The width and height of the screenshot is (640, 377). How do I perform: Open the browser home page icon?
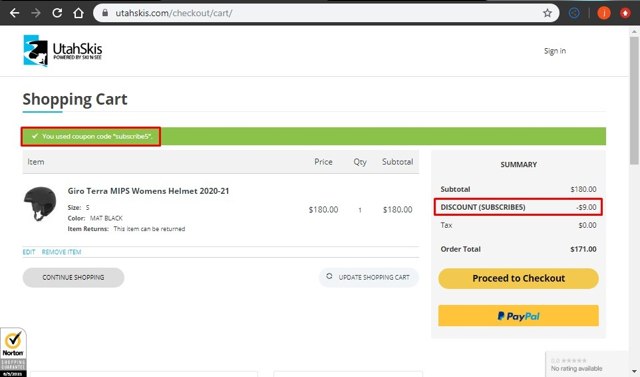point(78,13)
